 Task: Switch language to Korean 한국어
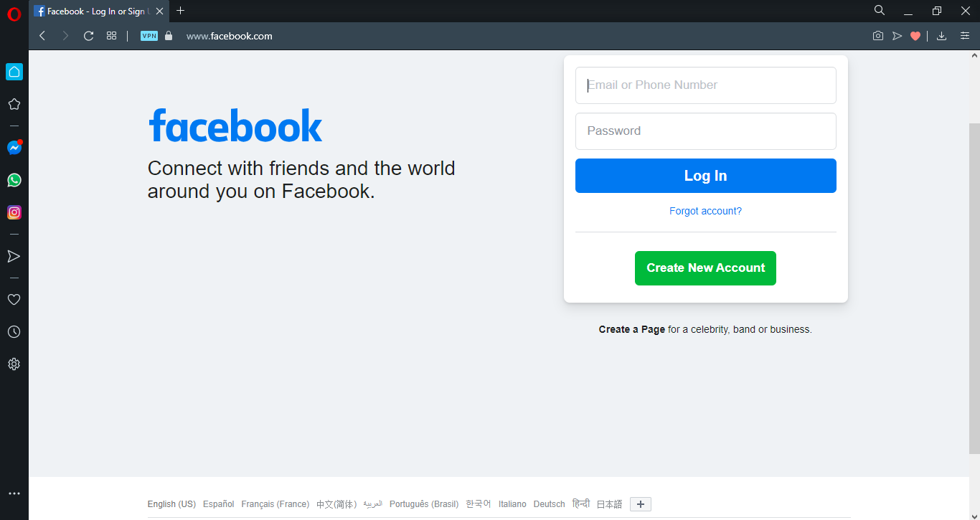[479, 504]
